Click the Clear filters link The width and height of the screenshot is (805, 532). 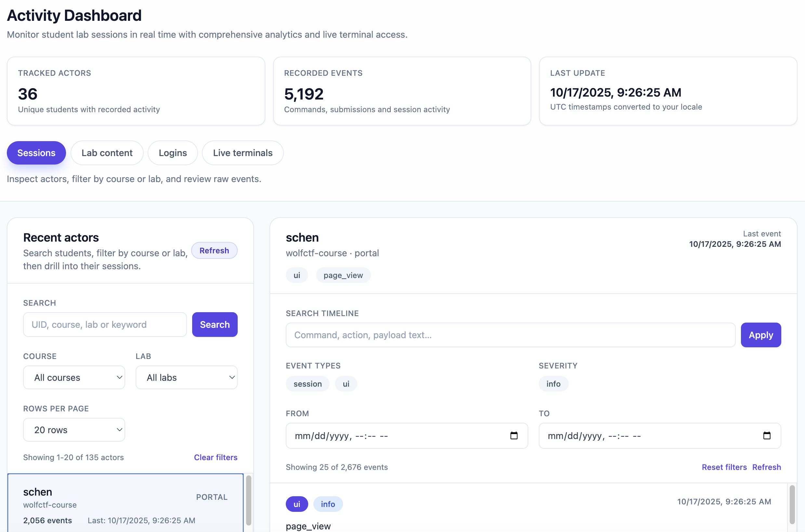coord(216,457)
